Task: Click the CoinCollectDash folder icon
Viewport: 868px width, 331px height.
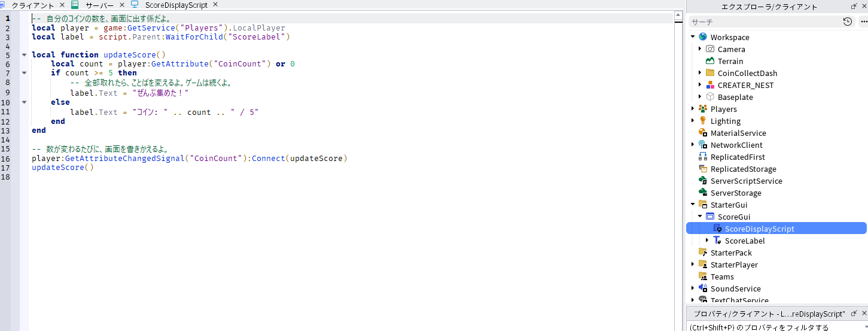Action: click(710, 73)
